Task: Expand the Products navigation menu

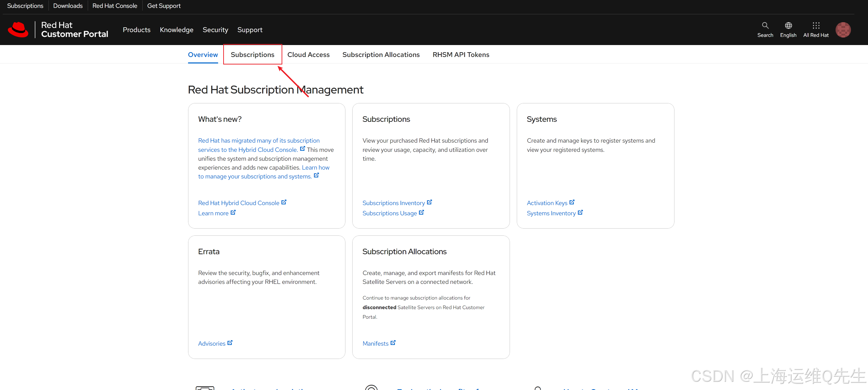Action: [137, 30]
